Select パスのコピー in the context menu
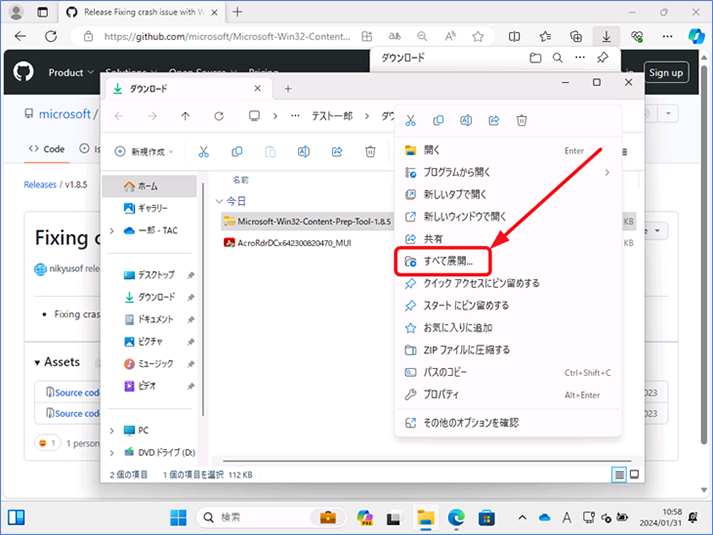This screenshot has width=713, height=535. [507, 372]
